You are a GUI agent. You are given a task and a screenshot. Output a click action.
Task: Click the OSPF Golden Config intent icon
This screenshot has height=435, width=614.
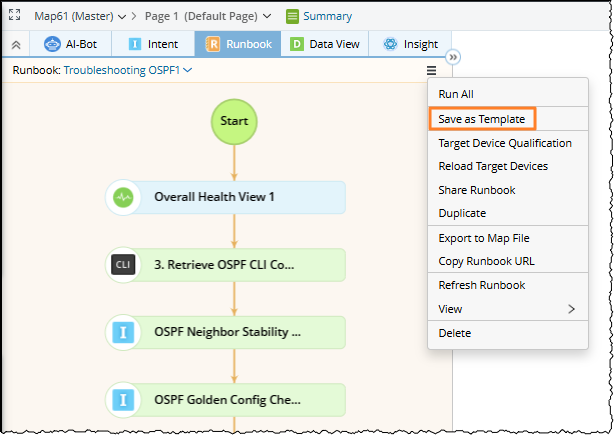pos(123,400)
